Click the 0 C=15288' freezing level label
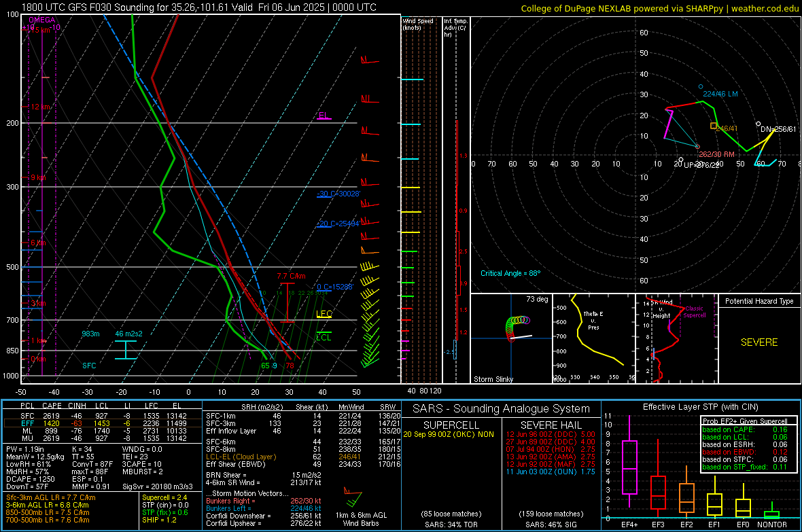 click(x=334, y=287)
